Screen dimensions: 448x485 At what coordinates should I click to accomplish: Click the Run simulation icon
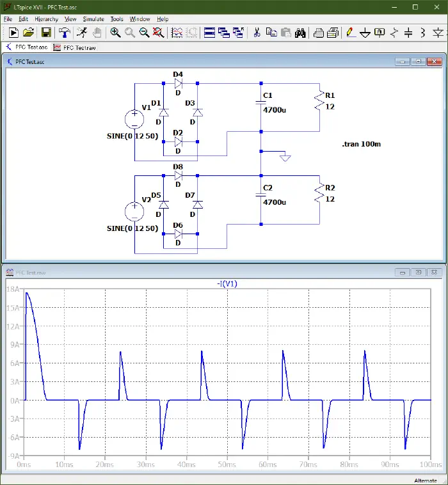13,33
